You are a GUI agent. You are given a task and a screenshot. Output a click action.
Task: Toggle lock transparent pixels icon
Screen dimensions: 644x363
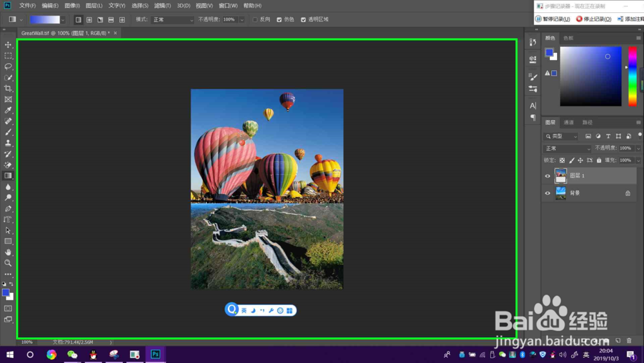point(562,161)
